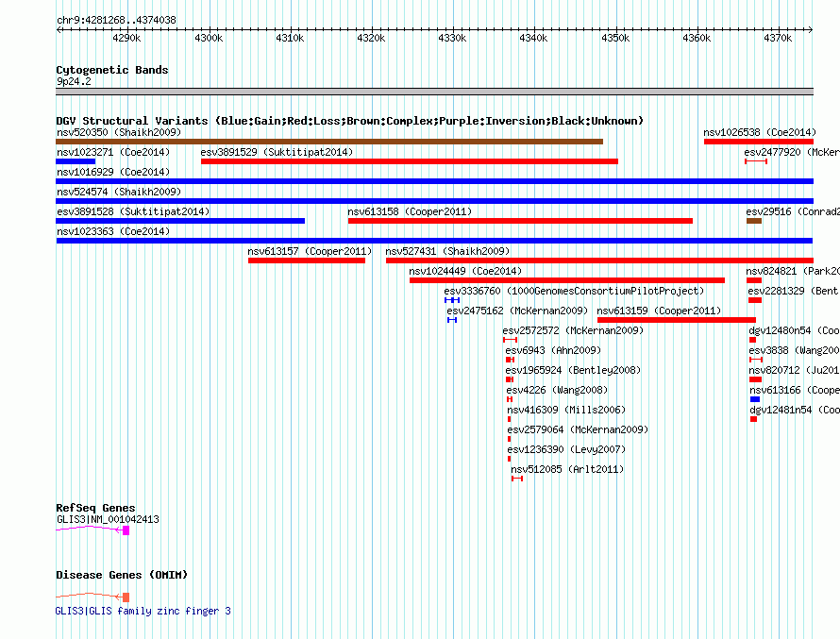The height and width of the screenshot is (639, 840).
Task: Select the esv4226 (Wang2008) red marker
Action: (510, 399)
